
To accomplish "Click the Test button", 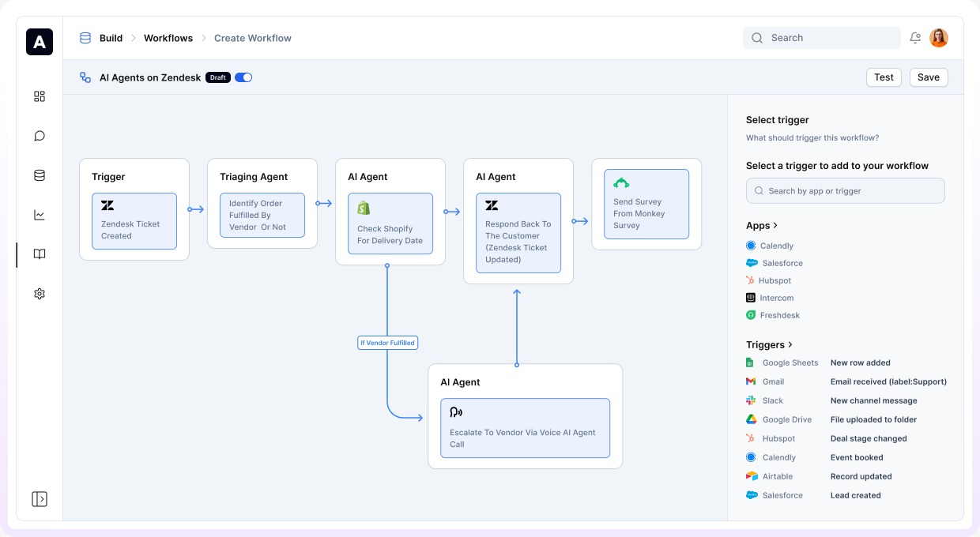I will click(x=884, y=77).
